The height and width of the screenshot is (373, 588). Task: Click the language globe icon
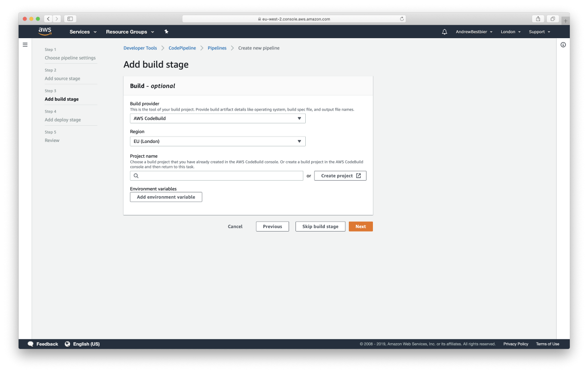pos(68,344)
